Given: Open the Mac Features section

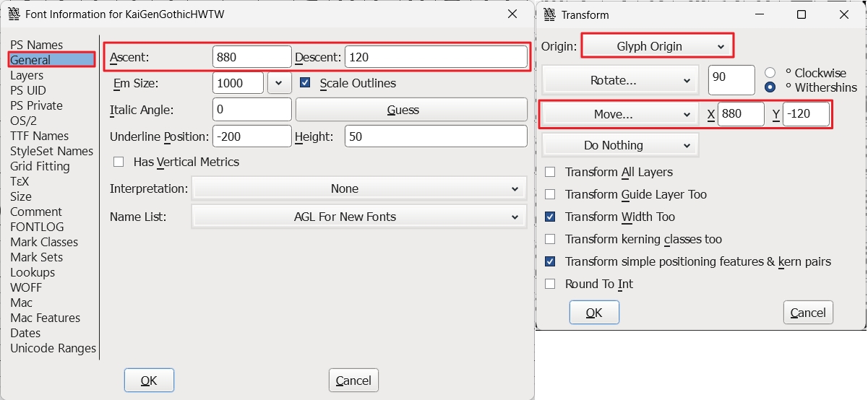Looking at the screenshot, I should tap(45, 318).
